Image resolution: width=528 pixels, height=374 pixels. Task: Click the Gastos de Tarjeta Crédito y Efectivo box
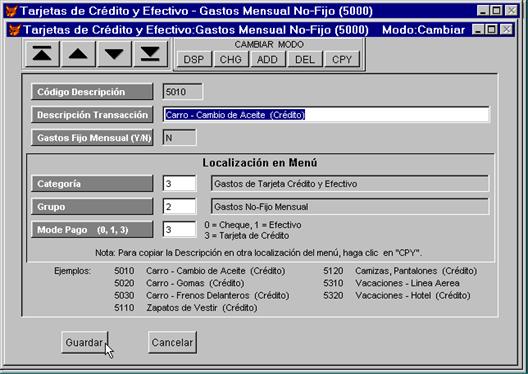350,184
